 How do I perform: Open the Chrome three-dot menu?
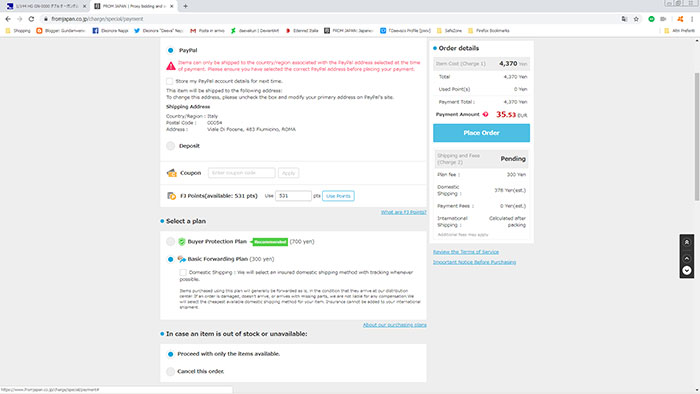point(692,19)
